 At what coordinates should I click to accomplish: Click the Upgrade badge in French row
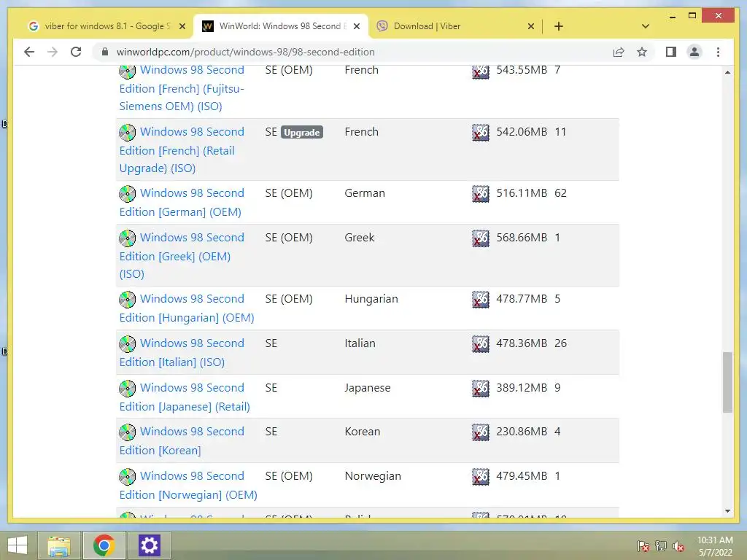302,132
